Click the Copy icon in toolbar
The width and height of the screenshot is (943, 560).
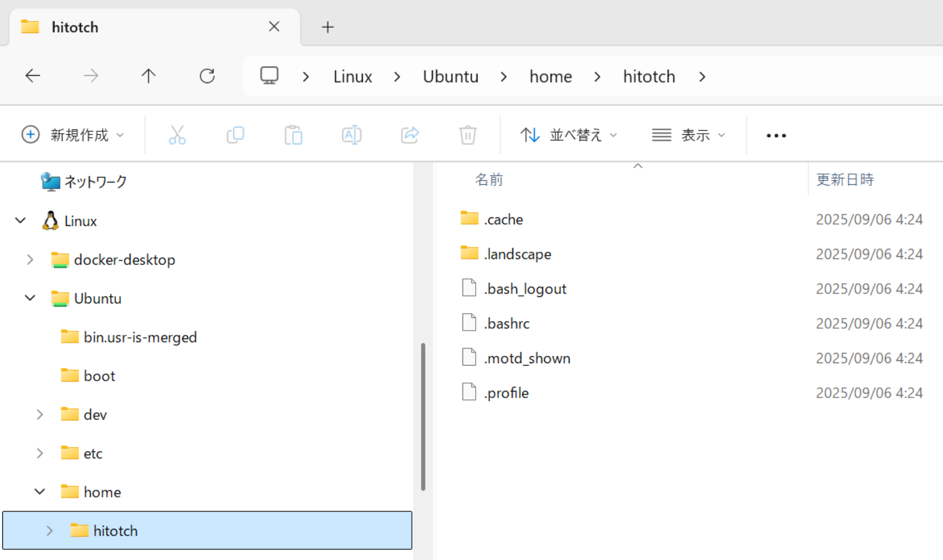tap(235, 135)
